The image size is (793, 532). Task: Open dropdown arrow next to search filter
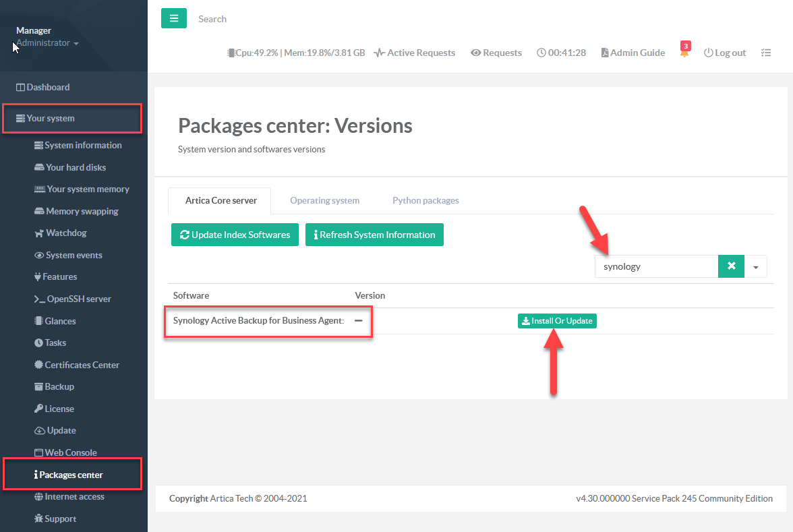point(755,267)
